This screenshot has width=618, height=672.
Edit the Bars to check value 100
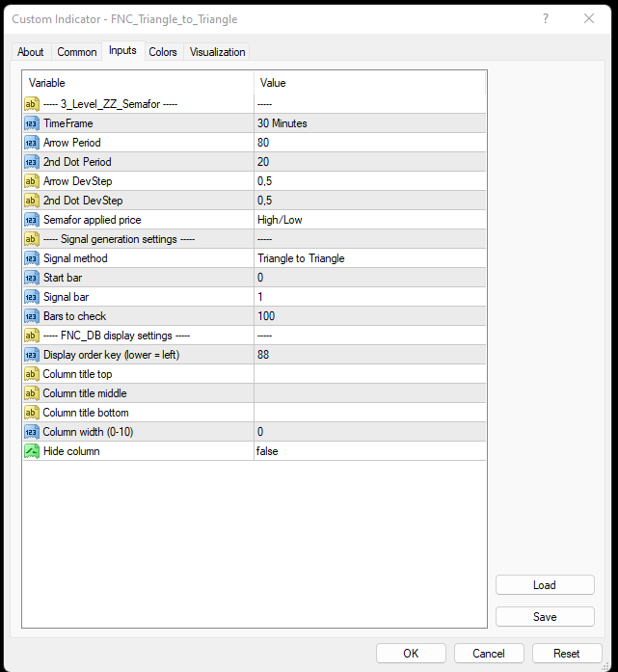point(370,316)
